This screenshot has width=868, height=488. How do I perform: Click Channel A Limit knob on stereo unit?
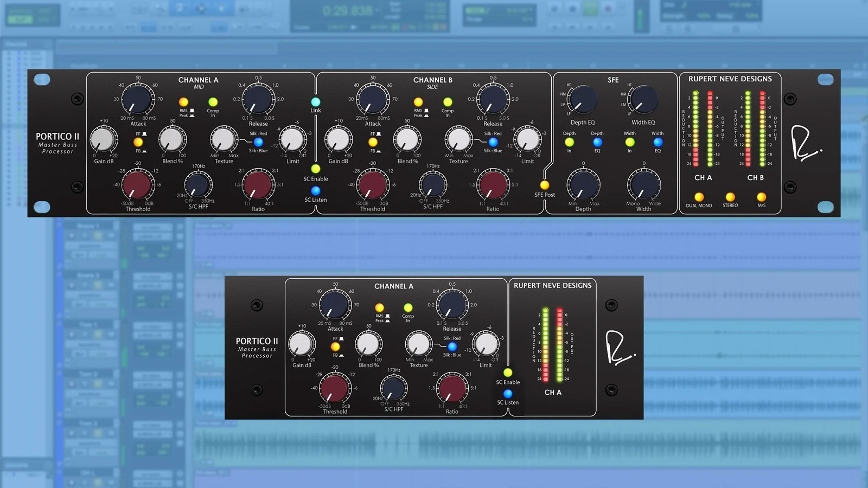293,139
